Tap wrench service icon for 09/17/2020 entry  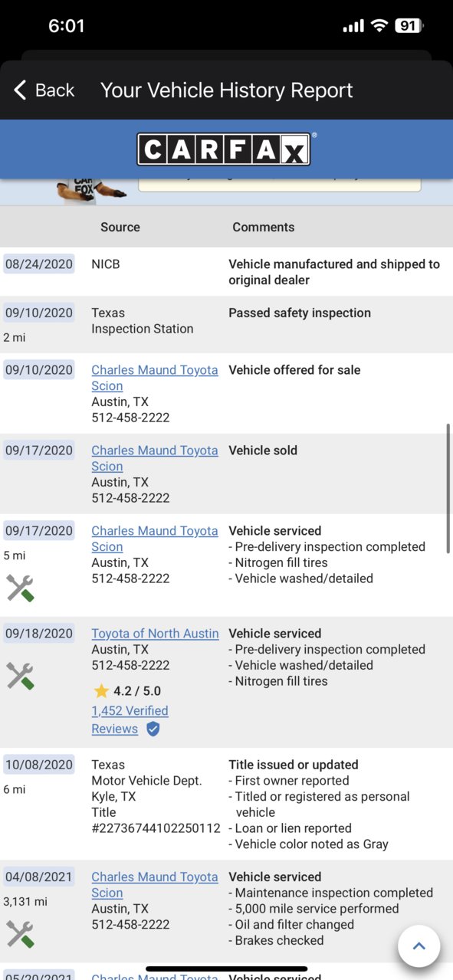[20, 588]
